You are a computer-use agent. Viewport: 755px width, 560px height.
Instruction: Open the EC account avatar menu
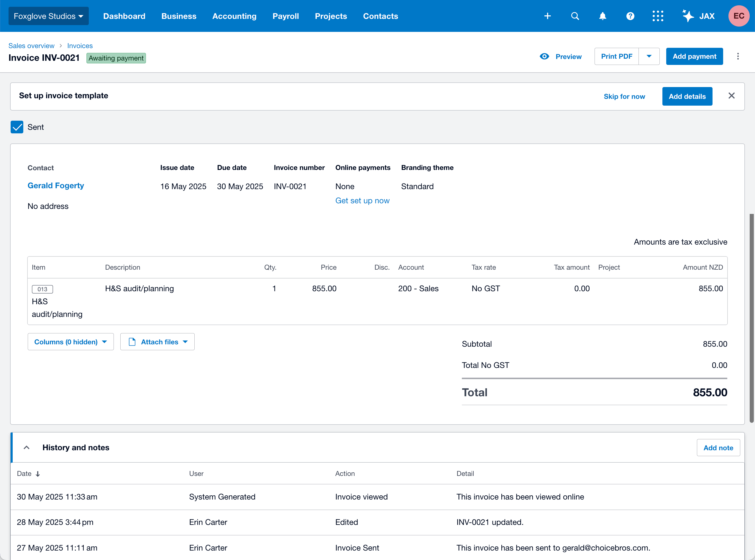pyautogui.click(x=739, y=16)
